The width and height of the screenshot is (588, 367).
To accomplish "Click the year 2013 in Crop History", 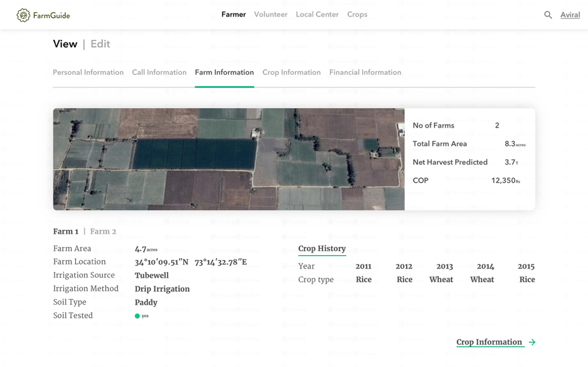I will [444, 267].
